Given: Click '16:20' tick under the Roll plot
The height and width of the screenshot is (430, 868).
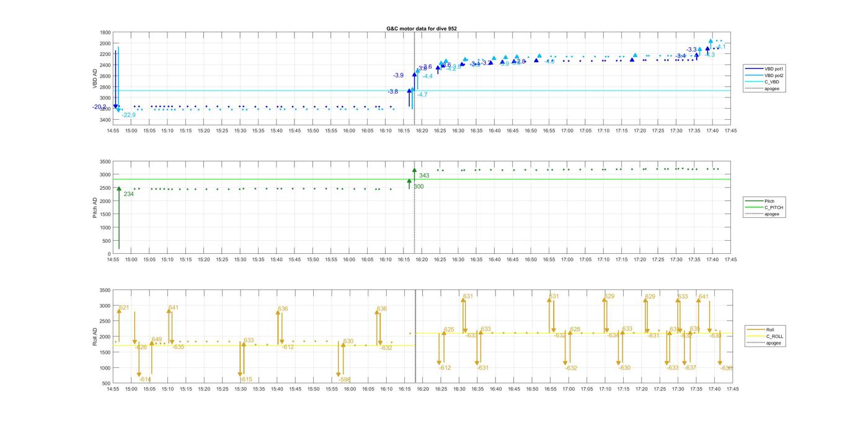Looking at the screenshot, I should 422,389.
